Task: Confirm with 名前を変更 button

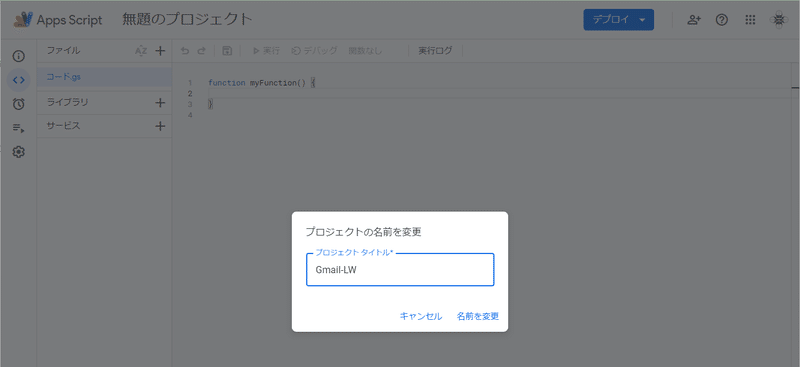Action: click(478, 316)
